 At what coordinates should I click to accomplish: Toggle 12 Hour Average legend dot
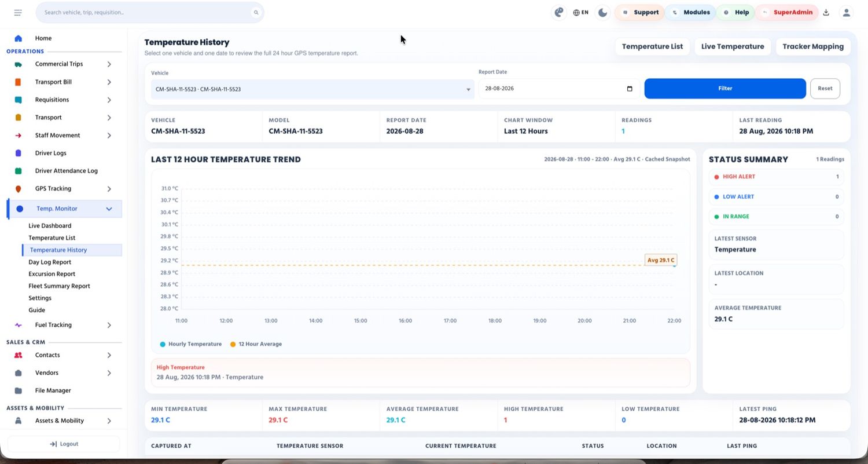tap(233, 344)
